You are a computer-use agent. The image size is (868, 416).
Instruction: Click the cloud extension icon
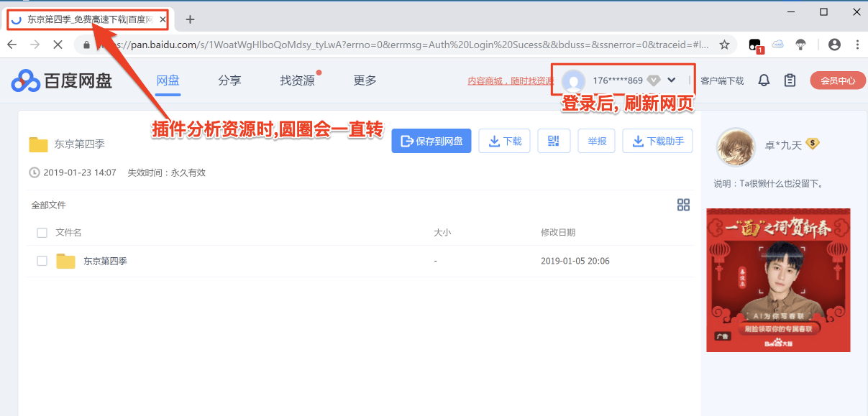click(778, 45)
